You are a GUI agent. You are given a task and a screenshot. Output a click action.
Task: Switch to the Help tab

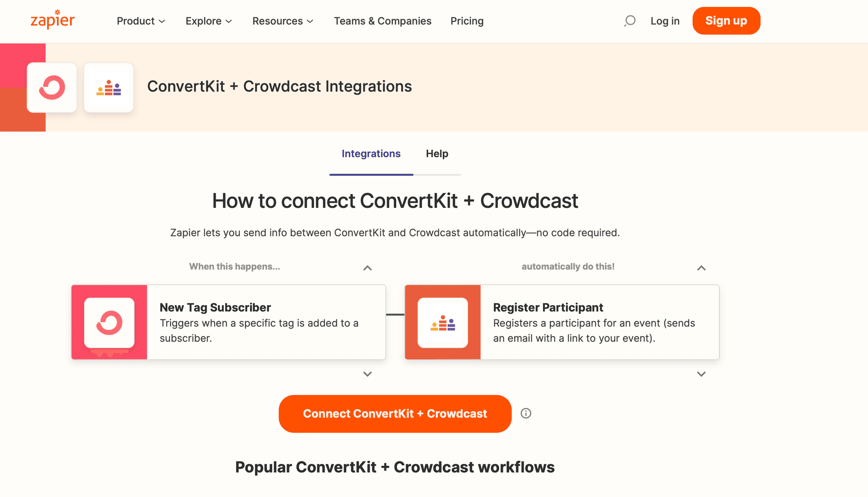[437, 154]
